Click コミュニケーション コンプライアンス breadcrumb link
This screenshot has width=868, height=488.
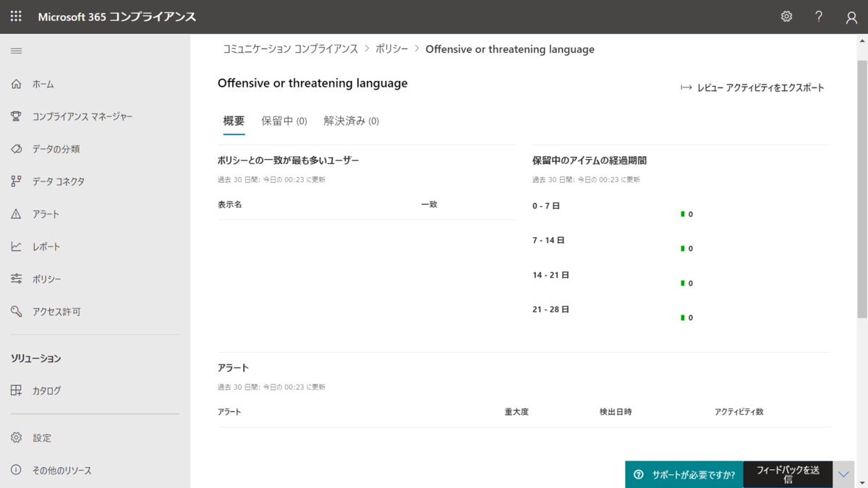pos(290,49)
